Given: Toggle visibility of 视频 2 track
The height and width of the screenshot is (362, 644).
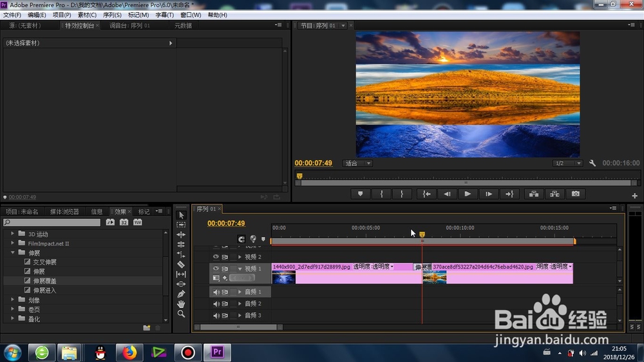Looking at the screenshot, I should (x=216, y=257).
